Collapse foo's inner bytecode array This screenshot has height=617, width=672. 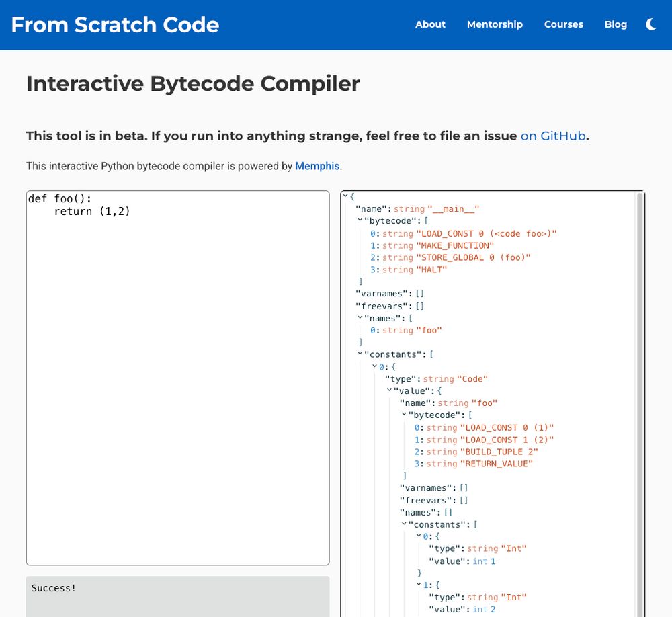(403, 415)
